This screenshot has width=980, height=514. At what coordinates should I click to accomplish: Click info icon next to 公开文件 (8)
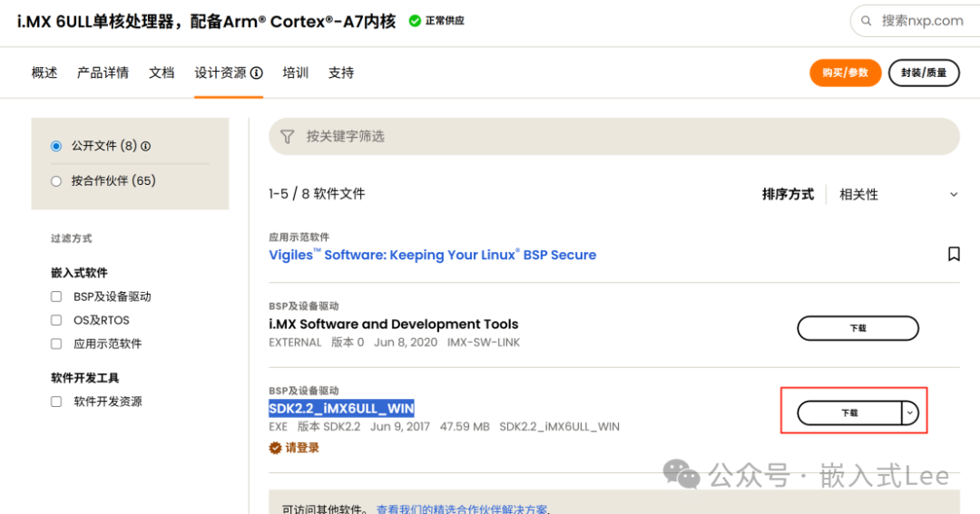(145, 146)
